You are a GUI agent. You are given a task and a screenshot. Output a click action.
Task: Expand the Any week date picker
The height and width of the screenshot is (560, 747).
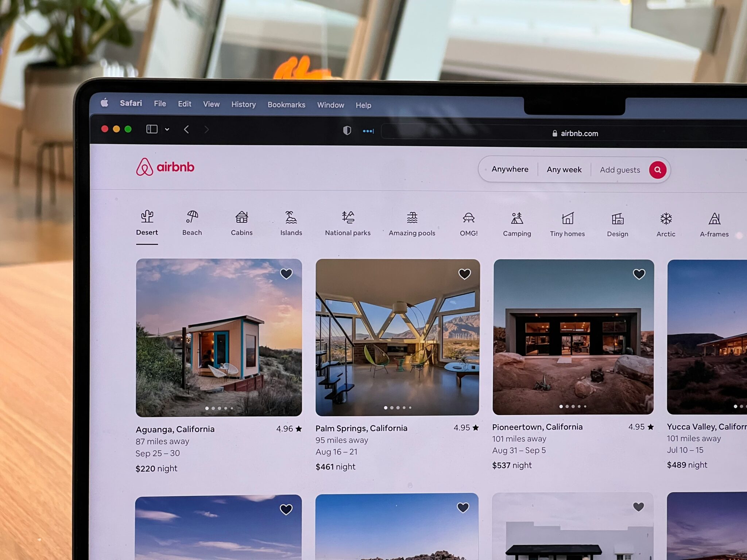(564, 170)
